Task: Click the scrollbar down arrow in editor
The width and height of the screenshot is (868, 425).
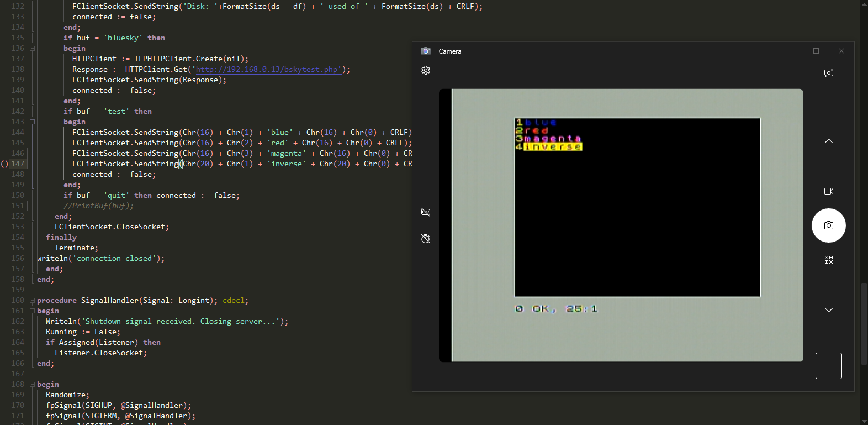Action: 864,421
